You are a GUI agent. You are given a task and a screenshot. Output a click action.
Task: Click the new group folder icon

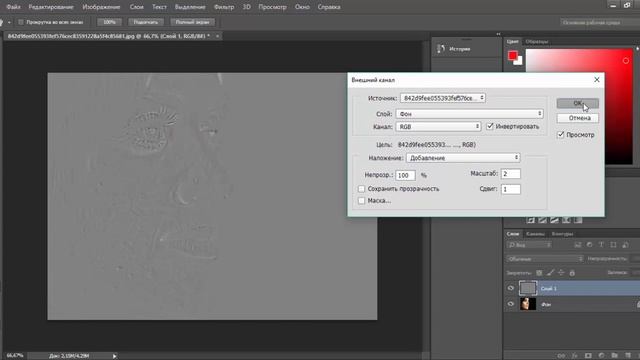pyautogui.click(x=614, y=356)
